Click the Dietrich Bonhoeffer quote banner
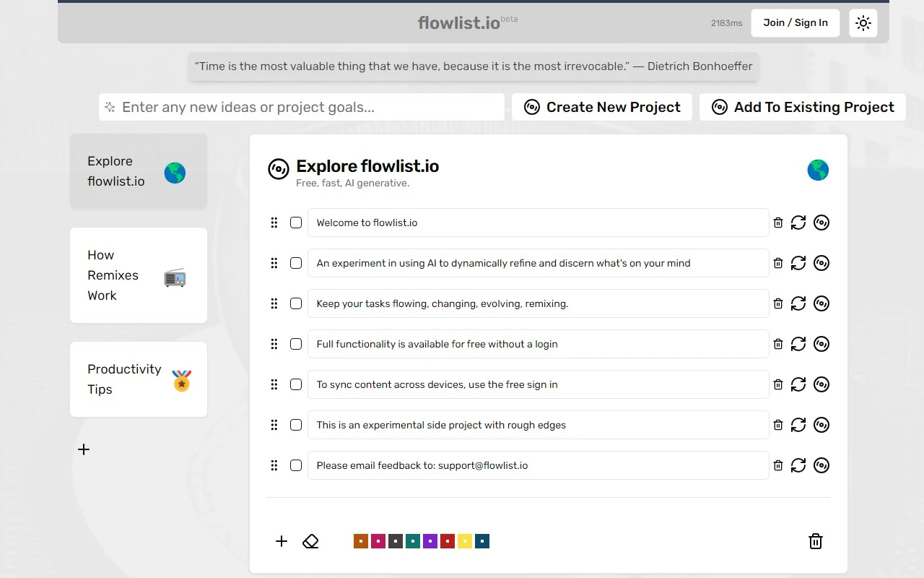 [474, 66]
